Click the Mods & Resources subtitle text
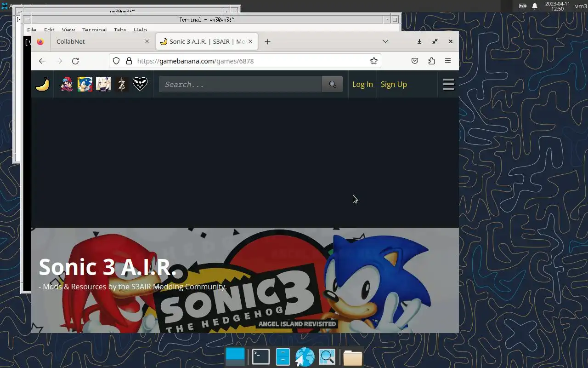The width and height of the screenshot is (588, 368). tap(133, 287)
